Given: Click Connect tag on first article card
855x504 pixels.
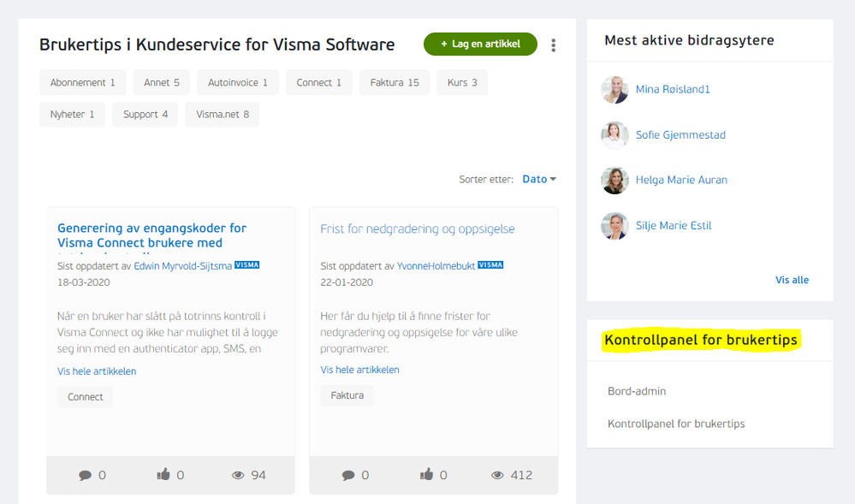Looking at the screenshot, I should (x=85, y=397).
